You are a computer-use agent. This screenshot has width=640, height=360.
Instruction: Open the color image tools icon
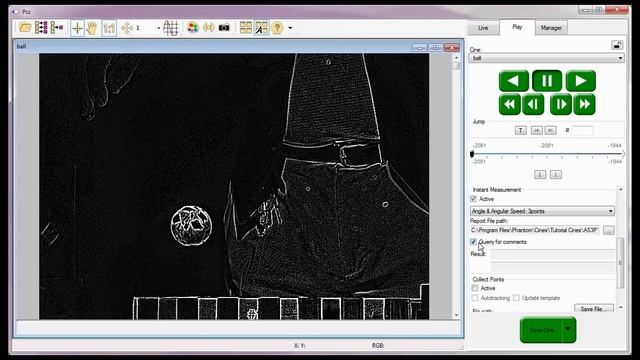(193, 28)
